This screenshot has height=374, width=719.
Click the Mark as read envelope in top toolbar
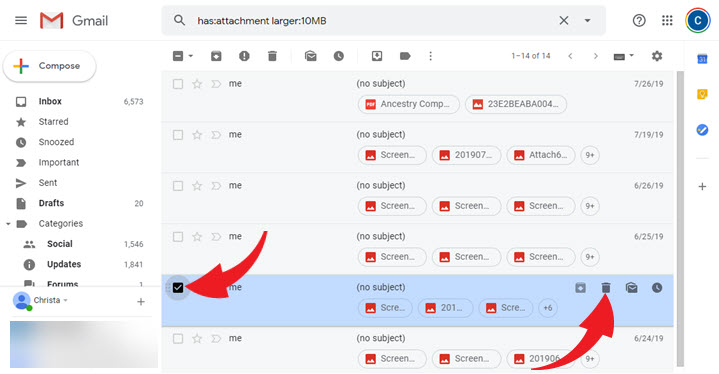[x=310, y=56]
